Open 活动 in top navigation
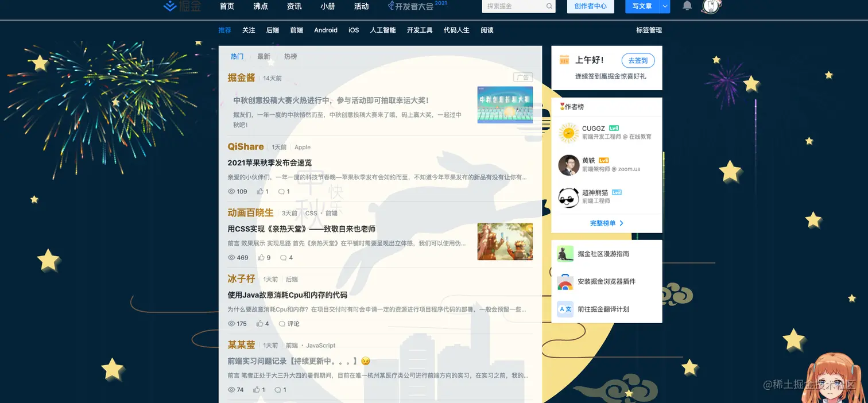 click(x=362, y=6)
